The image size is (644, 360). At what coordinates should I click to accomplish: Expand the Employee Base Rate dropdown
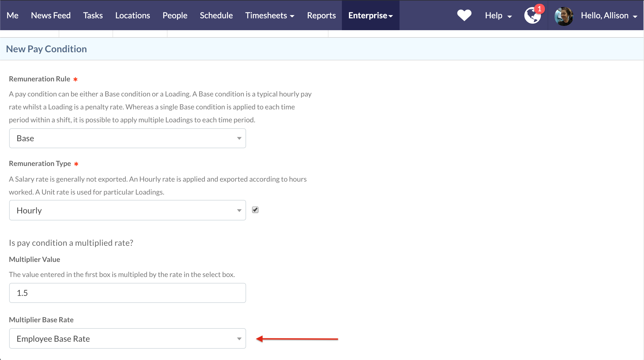coord(128,338)
